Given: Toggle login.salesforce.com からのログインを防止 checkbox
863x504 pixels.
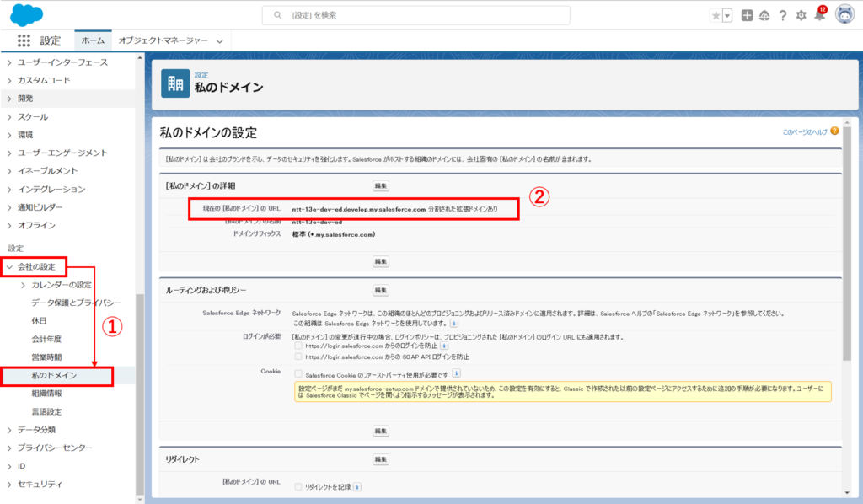Looking at the screenshot, I should [x=298, y=346].
